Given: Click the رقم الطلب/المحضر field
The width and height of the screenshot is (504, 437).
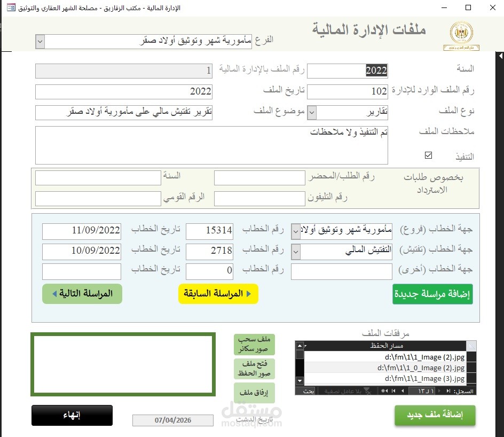Looking at the screenshot, I should point(259,178).
